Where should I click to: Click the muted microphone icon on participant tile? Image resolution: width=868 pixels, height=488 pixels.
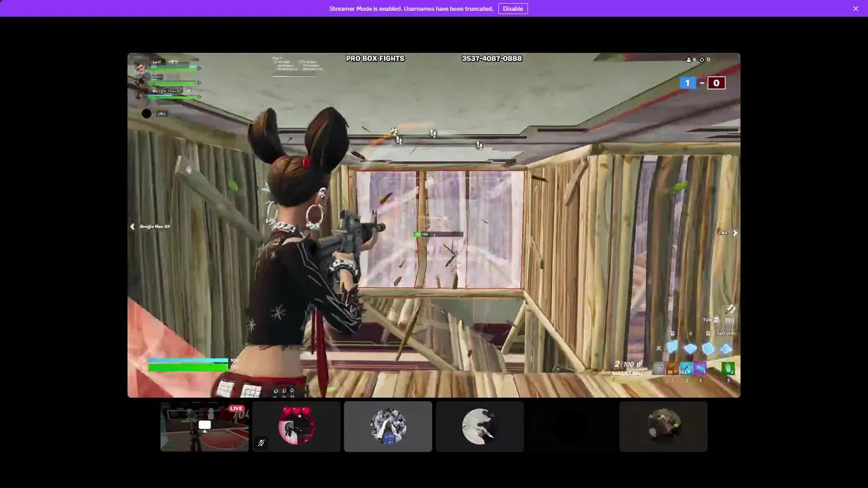[261, 443]
